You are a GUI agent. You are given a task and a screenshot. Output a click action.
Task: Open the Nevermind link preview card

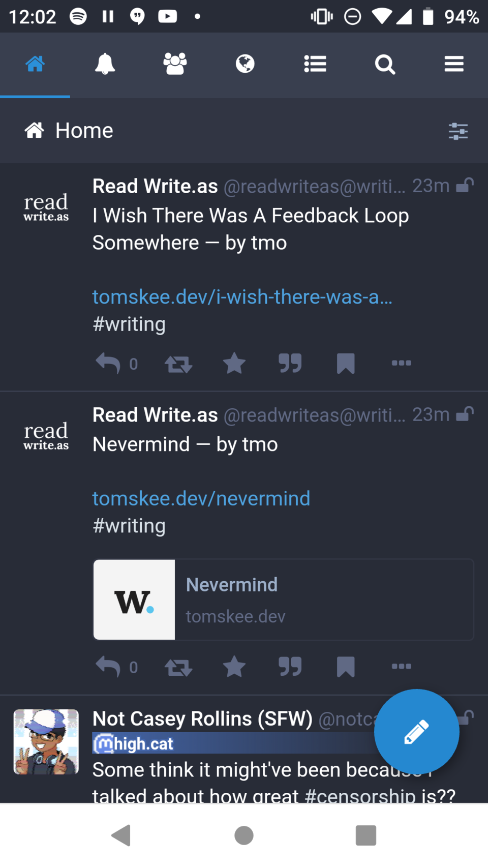pyautogui.click(x=284, y=600)
